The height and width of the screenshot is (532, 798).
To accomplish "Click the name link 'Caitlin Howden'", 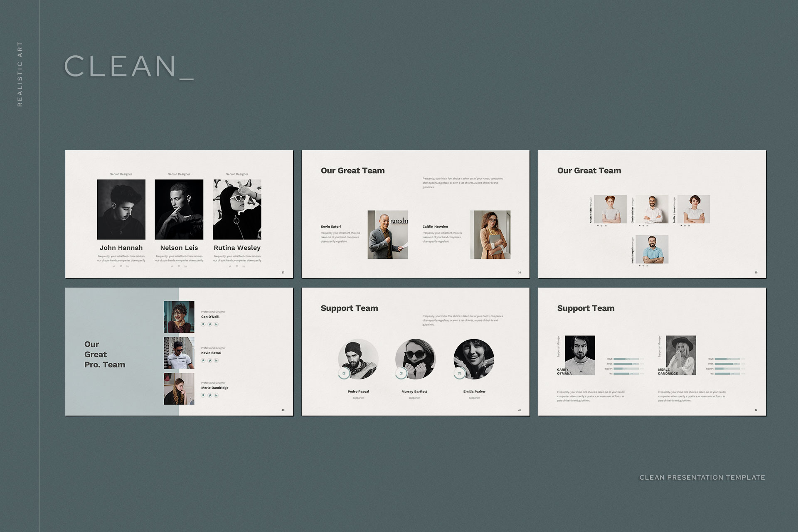I will tap(434, 227).
